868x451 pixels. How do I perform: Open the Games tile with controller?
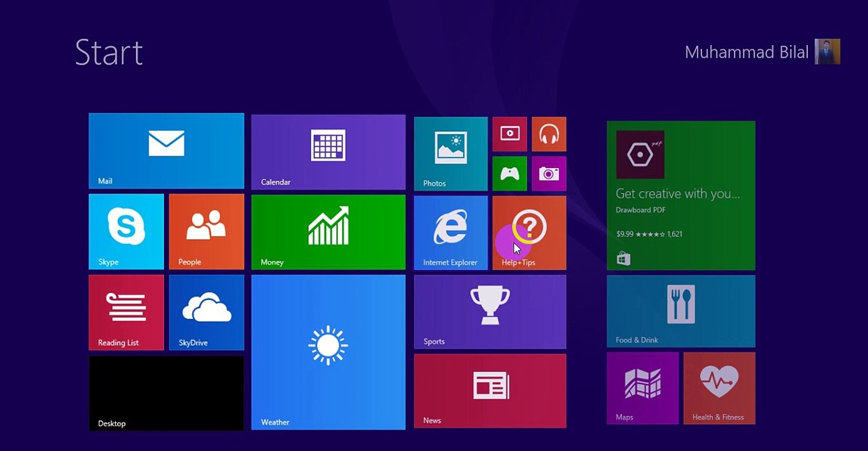click(x=509, y=174)
